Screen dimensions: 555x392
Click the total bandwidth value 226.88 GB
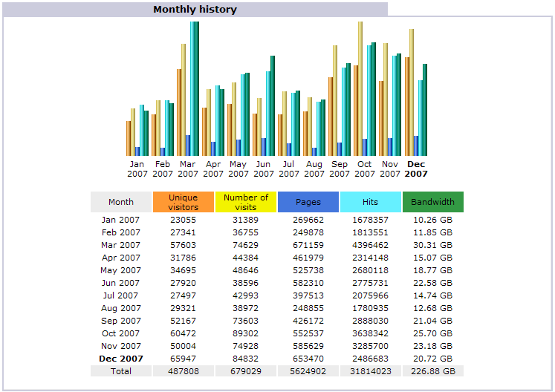click(x=432, y=370)
